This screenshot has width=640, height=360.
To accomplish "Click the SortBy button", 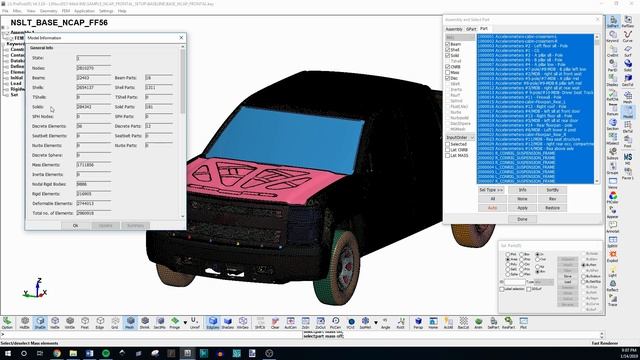I will point(552,190).
